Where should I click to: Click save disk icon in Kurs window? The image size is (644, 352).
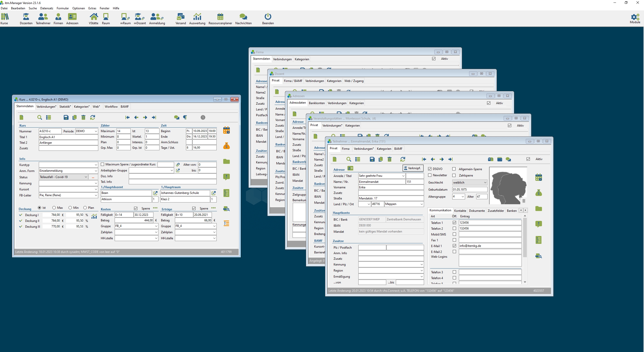66,117
